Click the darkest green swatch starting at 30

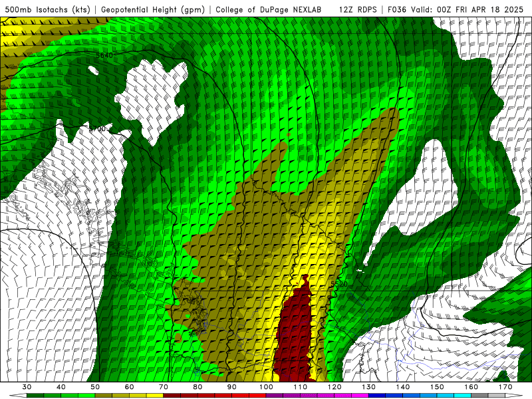pos(35,396)
